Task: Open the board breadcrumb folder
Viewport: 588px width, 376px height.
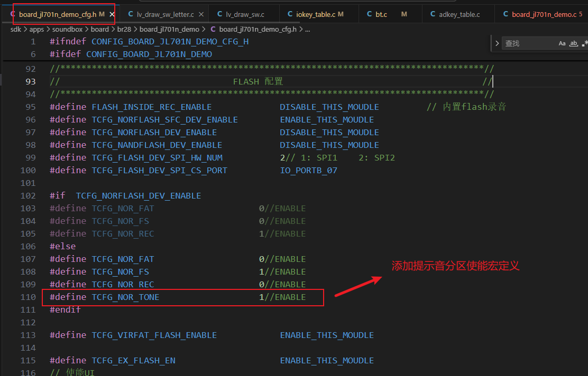Action: coord(100,29)
